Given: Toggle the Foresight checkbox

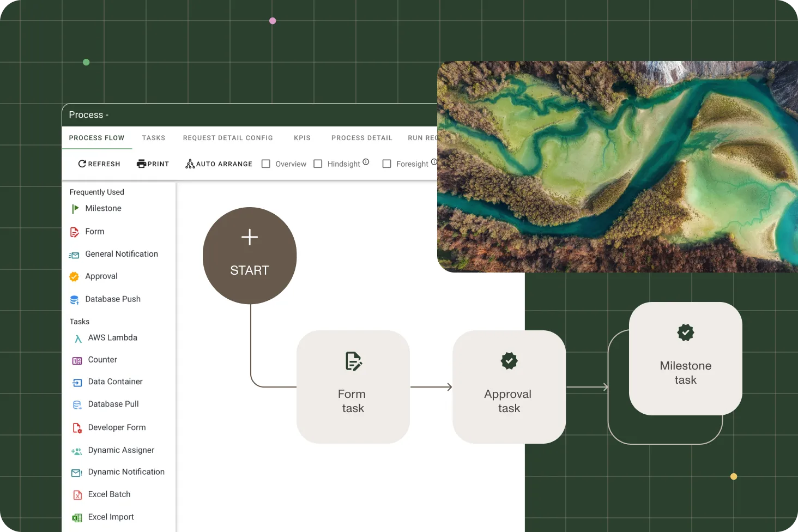Looking at the screenshot, I should pos(387,164).
